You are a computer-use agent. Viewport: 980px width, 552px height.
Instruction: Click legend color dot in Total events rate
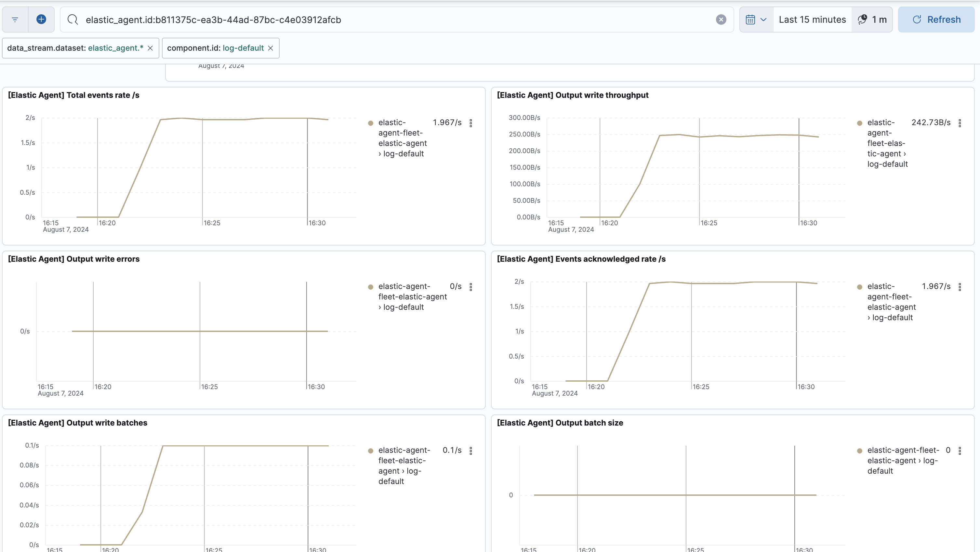[x=371, y=123]
